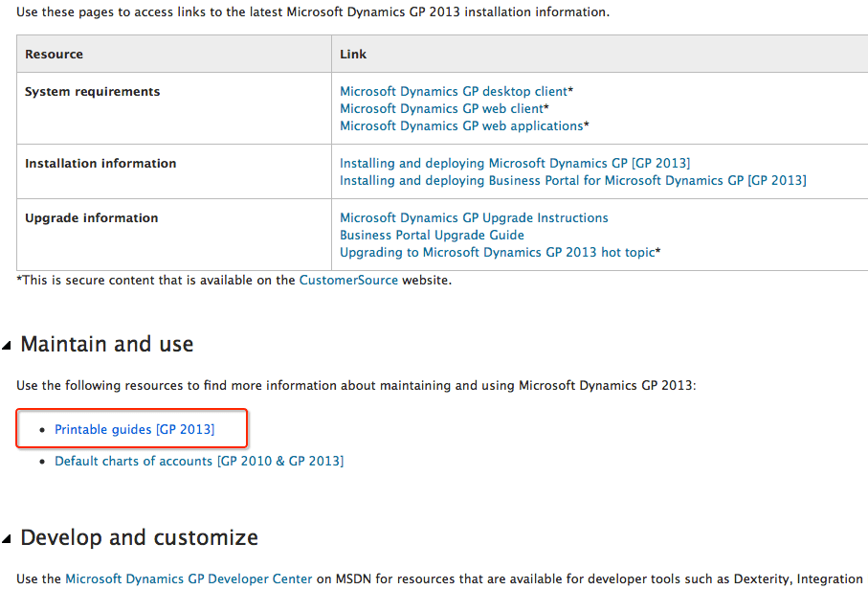Click the Link column header
The height and width of the screenshot is (612, 868).
[x=353, y=55]
